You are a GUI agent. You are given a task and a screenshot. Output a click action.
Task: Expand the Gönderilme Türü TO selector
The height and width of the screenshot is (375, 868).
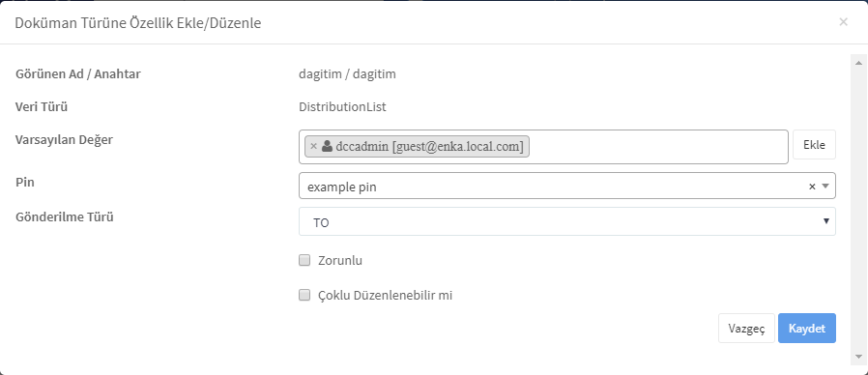(567, 221)
